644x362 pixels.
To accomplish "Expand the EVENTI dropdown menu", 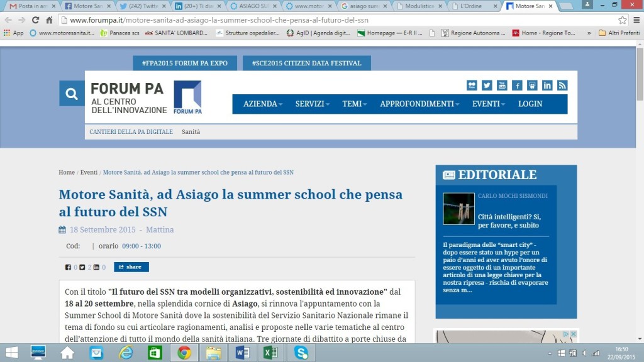I will click(488, 104).
